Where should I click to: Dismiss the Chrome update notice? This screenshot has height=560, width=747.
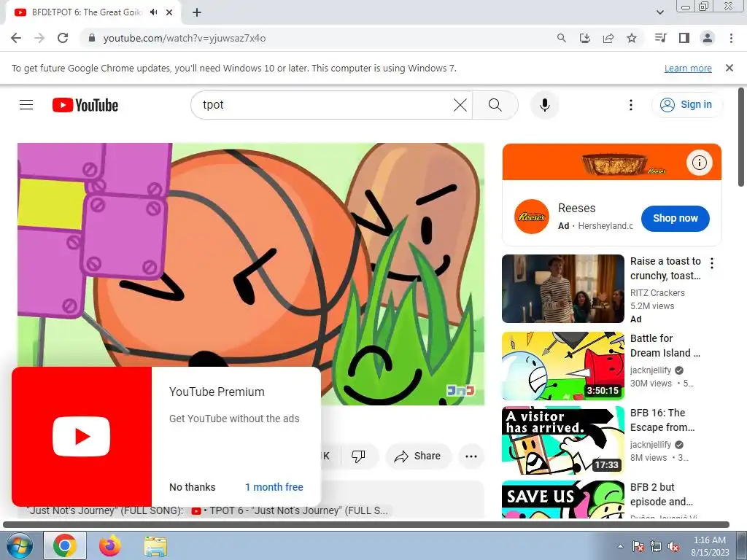(x=729, y=68)
